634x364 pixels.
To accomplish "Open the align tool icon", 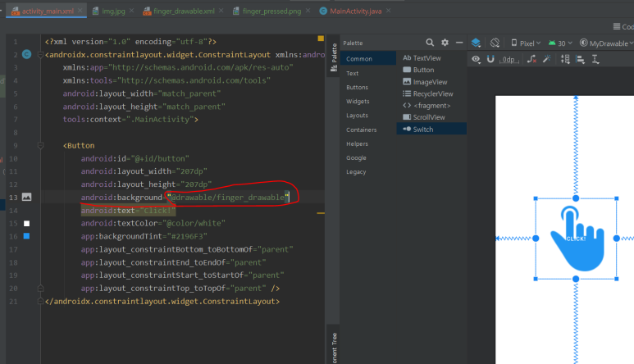I will (580, 59).
